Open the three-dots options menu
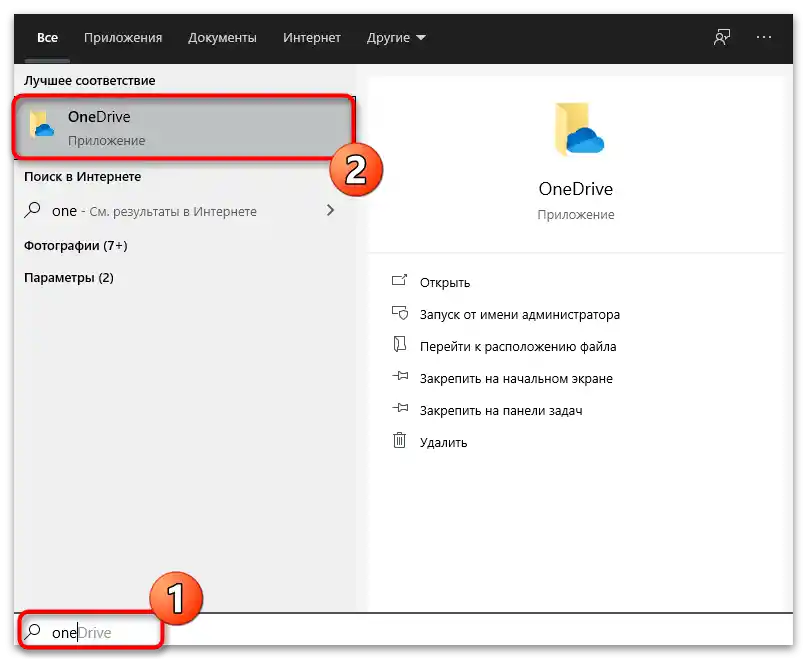The width and height of the screenshot is (807, 659). (764, 37)
